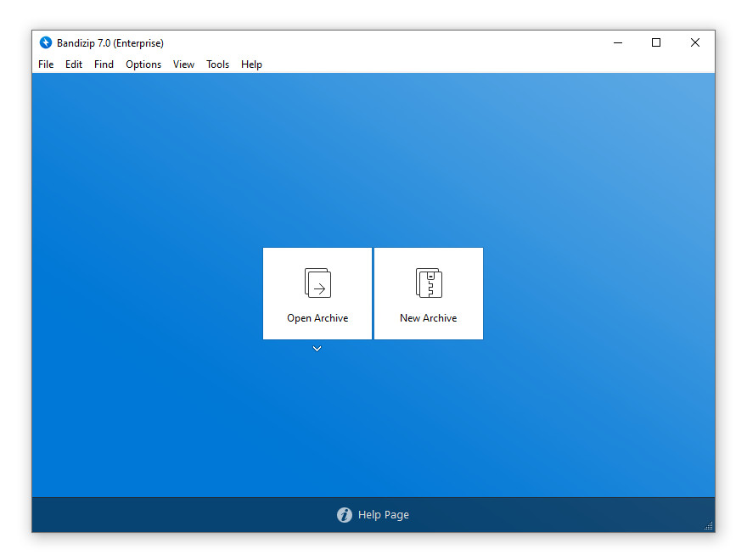Open the File menu
The image size is (747, 560).
46,64
